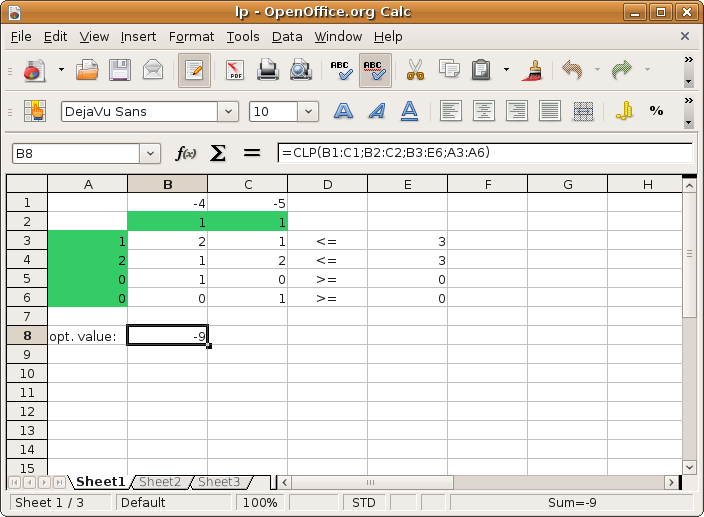The width and height of the screenshot is (704, 517).
Task: Click the Format Paintbrush icon
Action: [532, 70]
